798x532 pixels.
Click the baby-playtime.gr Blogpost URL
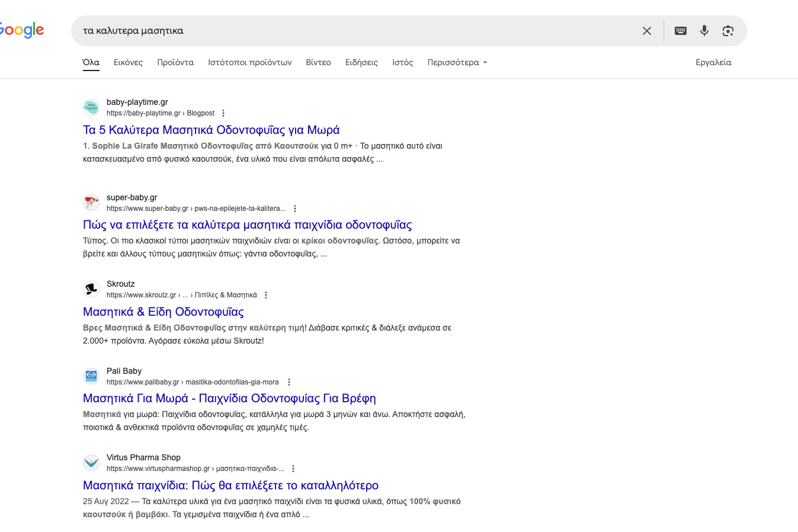[161, 113]
